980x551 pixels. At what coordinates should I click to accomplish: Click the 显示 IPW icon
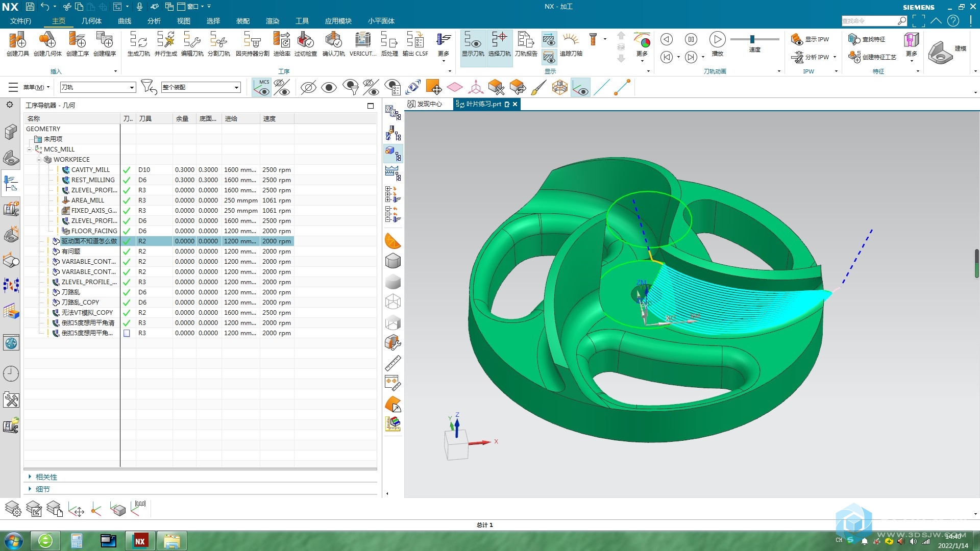(x=810, y=39)
